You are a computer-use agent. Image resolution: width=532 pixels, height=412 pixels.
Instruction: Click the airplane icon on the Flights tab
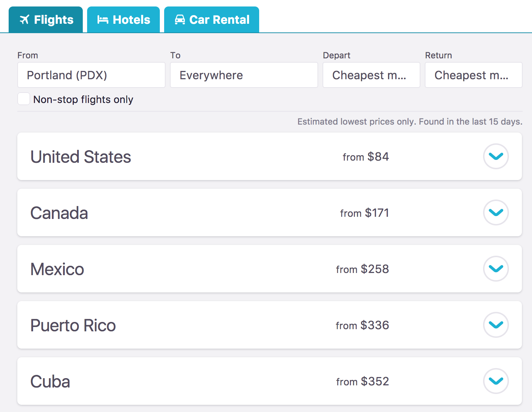click(x=24, y=20)
